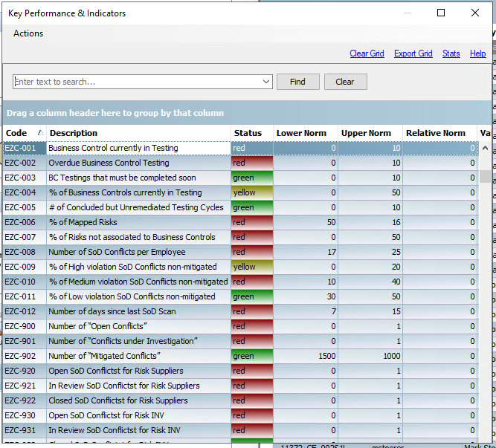This screenshot has height=448, width=496.
Task: Expand the search box dropdown arrow
Action: (x=267, y=82)
